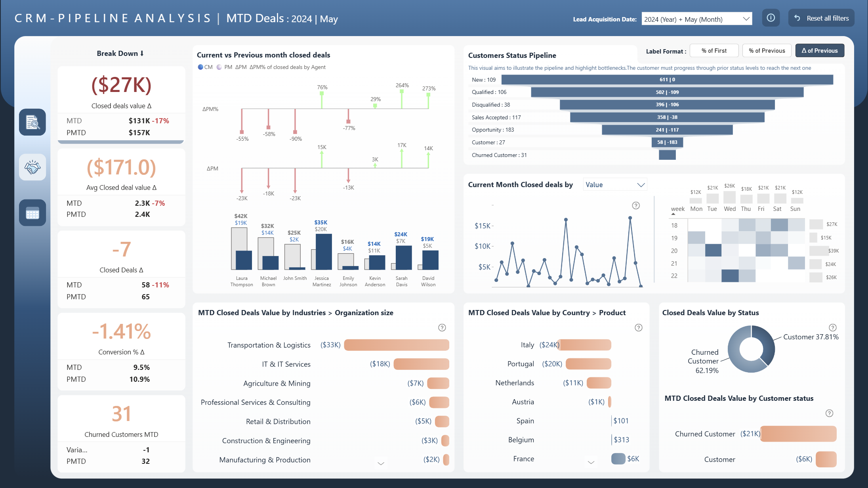Click help icon on Country chart

tap(638, 327)
